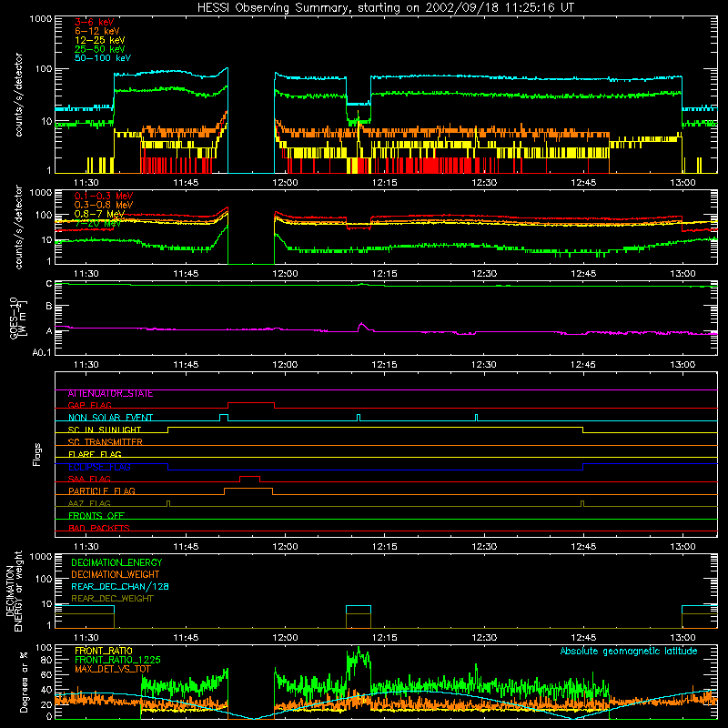Click the REAR_DEC_CHAN/128 legend label
The width and height of the screenshot is (728, 728).
point(120,586)
